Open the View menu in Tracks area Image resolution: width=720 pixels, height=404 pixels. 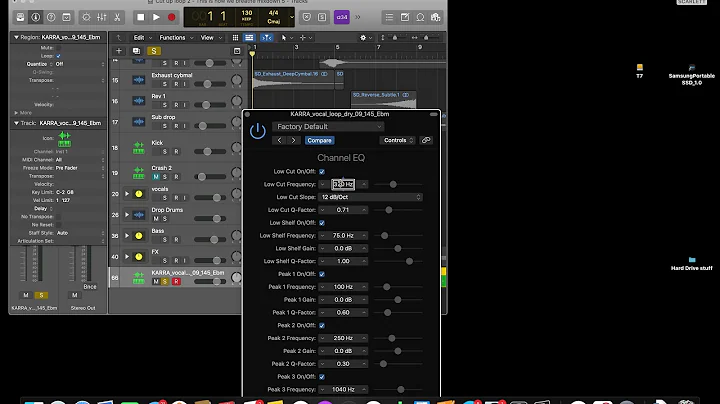click(211, 38)
